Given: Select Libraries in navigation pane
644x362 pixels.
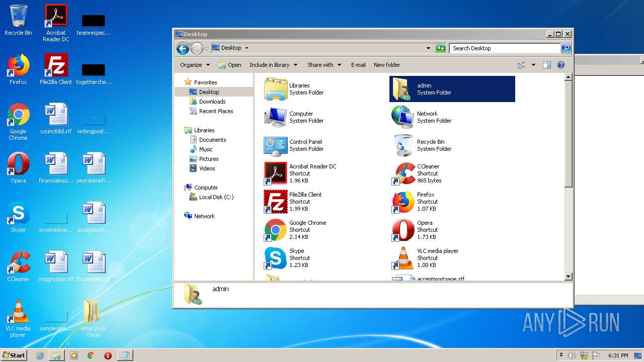Looking at the screenshot, I should [x=200, y=130].
